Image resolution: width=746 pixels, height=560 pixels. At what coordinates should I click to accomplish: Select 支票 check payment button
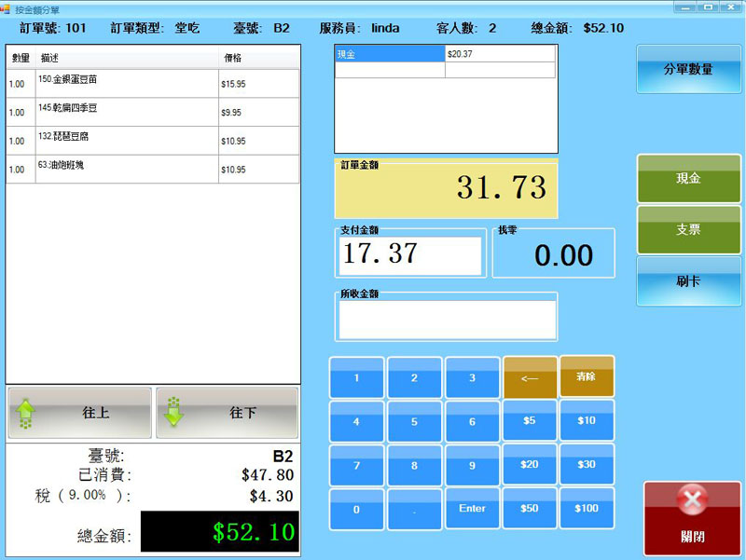[x=688, y=229]
